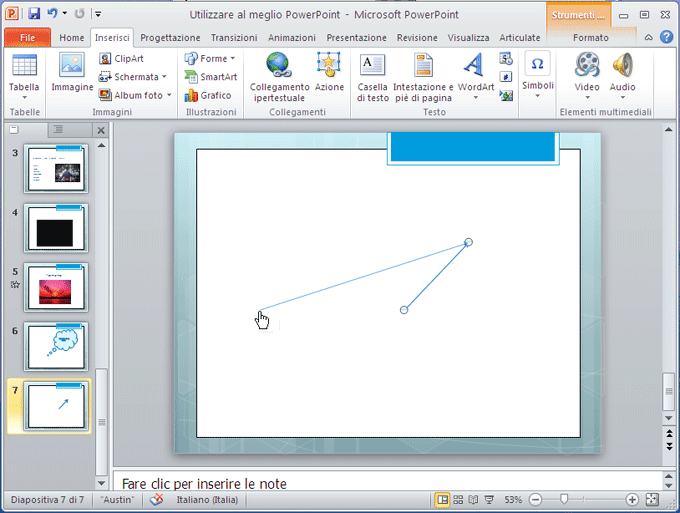Select slide 5 thumbnail

pyautogui.click(x=56, y=288)
